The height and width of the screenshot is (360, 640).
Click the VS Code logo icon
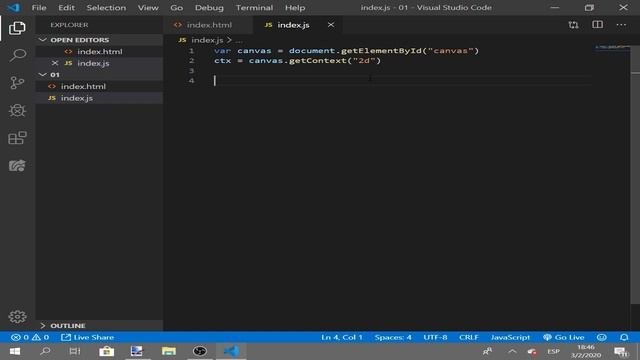(x=13, y=7)
